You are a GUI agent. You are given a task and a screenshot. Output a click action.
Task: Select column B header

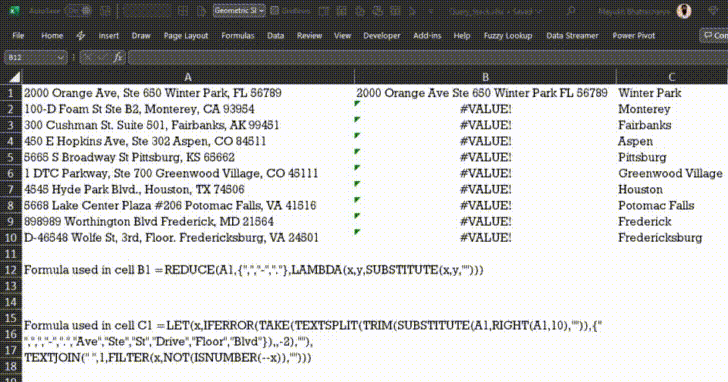(x=485, y=77)
